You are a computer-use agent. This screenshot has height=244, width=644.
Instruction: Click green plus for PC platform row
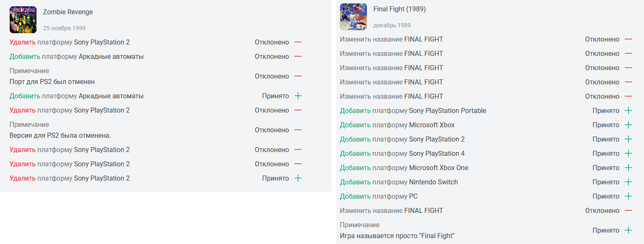pos(628,196)
